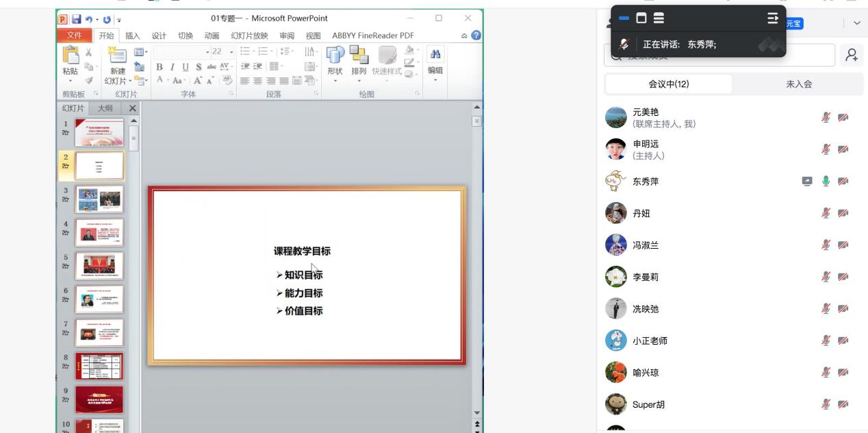Toggle Bold formatting in font group
Screen dimensions: 868x433
(x=159, y=67)
